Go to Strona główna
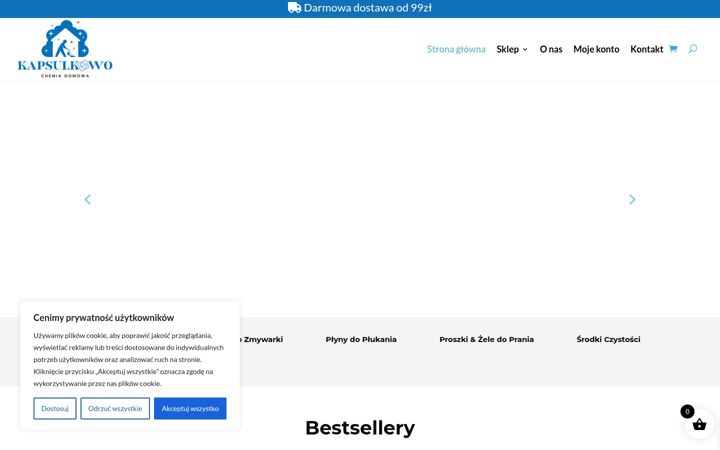 [456, 49]
